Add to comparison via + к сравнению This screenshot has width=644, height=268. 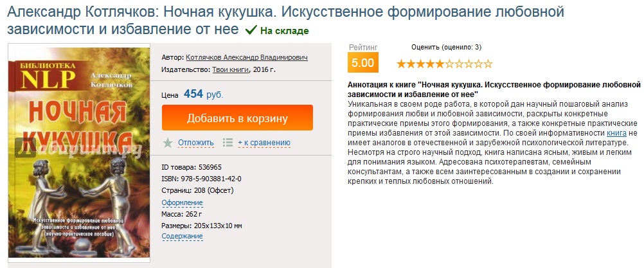coord(264,143)
